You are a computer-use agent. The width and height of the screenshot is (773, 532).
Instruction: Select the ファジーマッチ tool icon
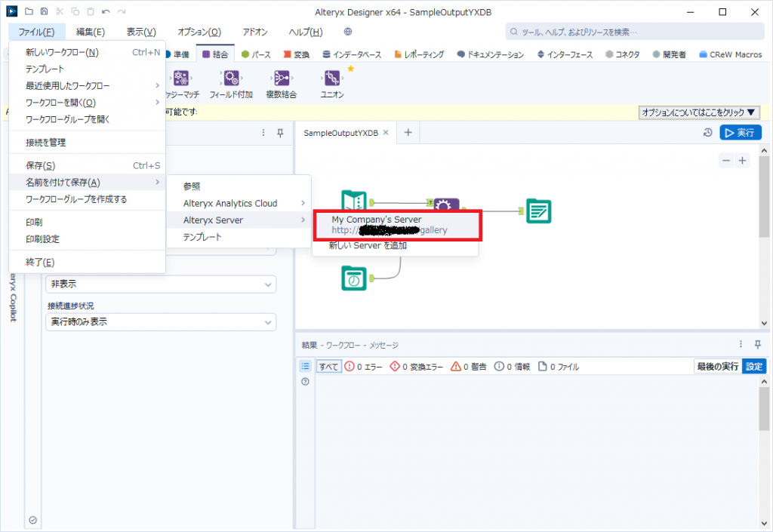(x=181, y=78)
